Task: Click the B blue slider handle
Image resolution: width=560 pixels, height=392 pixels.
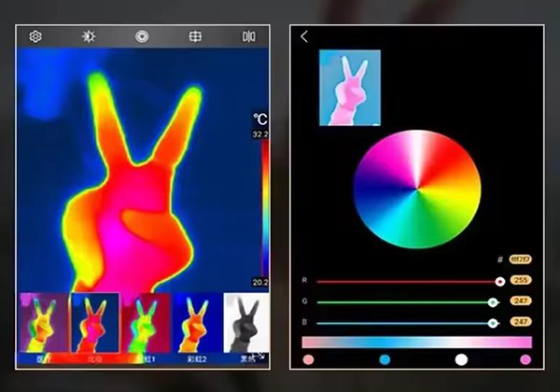Action: tap(493, 323)
